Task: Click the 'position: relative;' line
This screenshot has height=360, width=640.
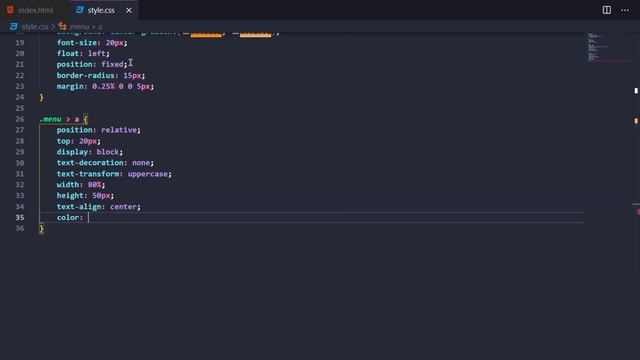Action: pos(98,130)
